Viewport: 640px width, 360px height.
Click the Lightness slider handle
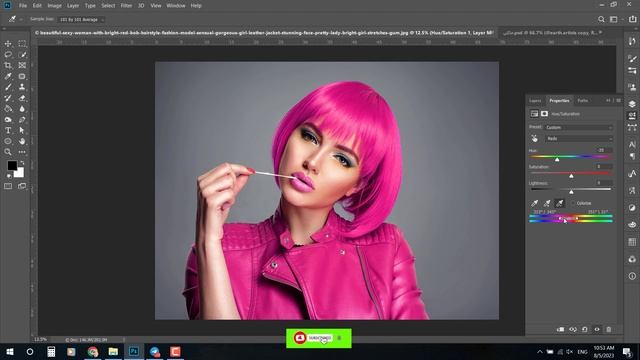(x=571, y=192)
